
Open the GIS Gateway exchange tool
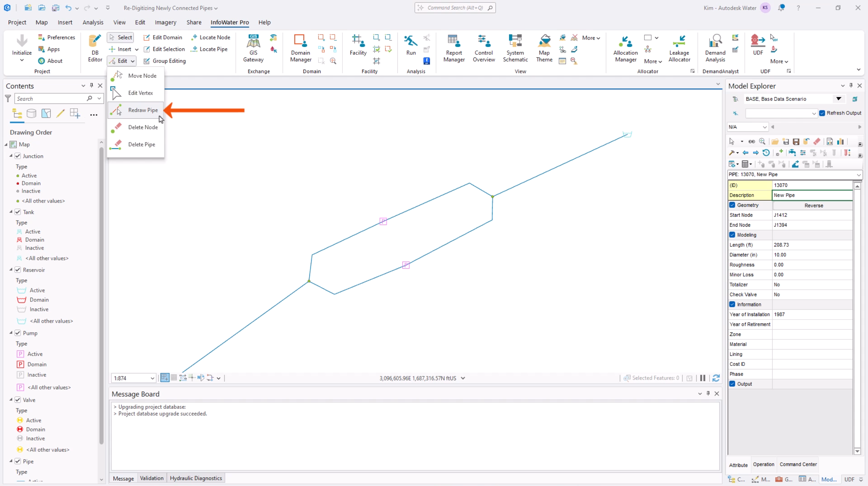[x=253, y=48]
